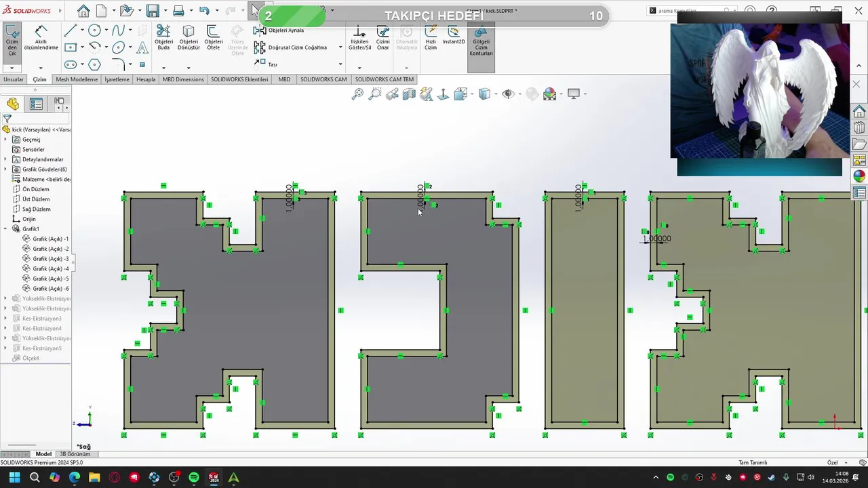Click Zoom to Area magnifier icon
Viewport: 868px width, 488px height.
(x=374, y=94)
